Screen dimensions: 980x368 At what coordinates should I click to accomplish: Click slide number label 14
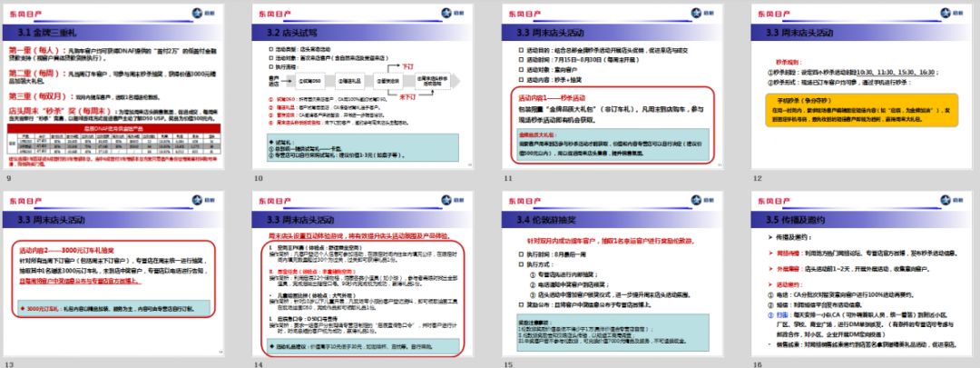click(258, 363)
